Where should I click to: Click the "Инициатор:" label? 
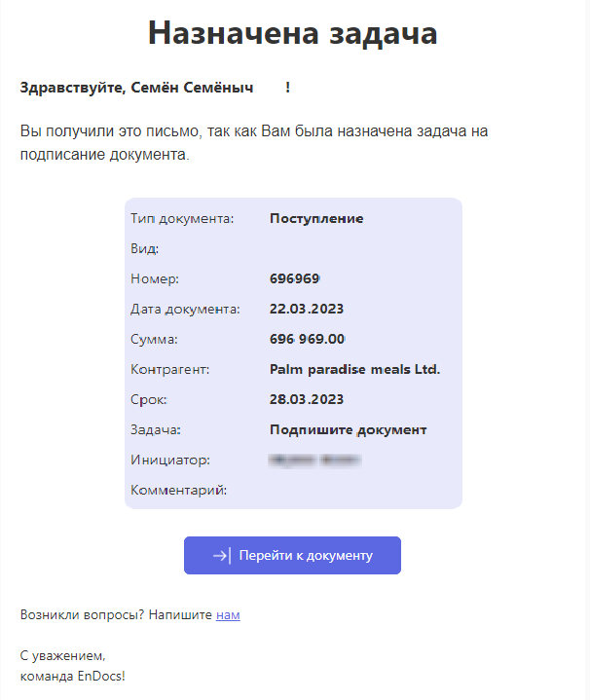click(170, 460)
